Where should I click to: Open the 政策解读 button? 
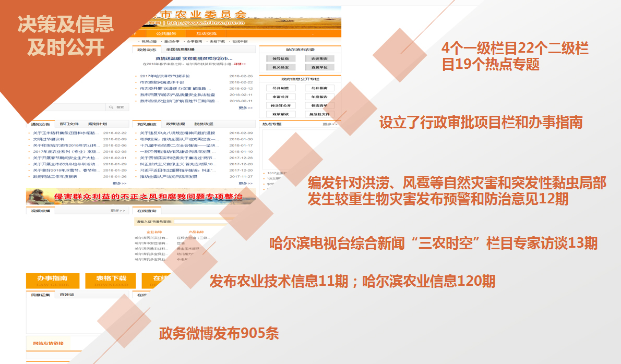281,114
